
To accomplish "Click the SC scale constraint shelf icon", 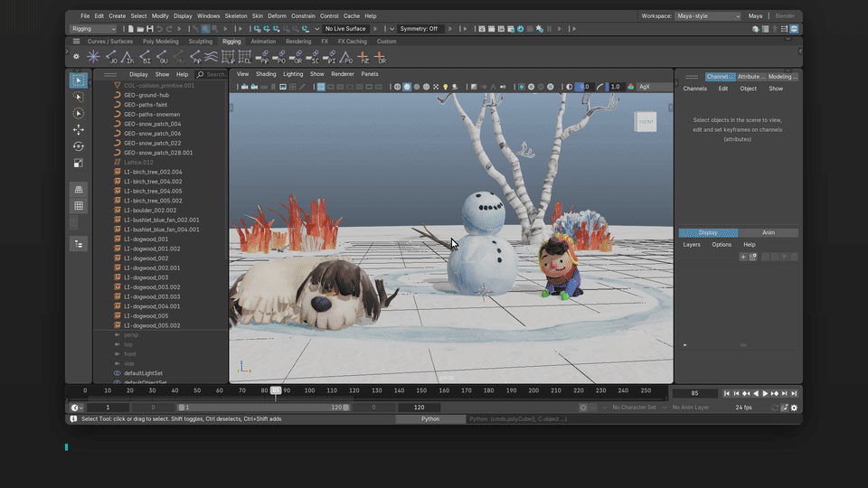I will [x=313, y=56].
